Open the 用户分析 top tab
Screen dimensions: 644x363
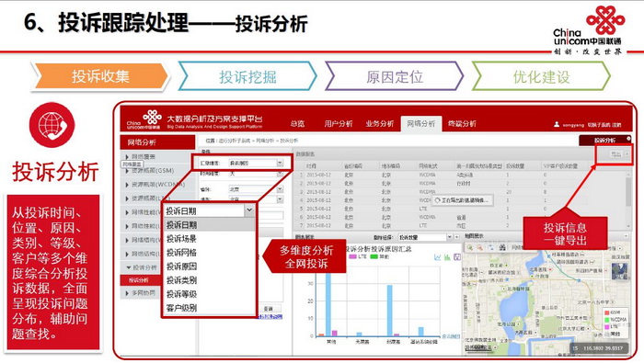(338, 124)
